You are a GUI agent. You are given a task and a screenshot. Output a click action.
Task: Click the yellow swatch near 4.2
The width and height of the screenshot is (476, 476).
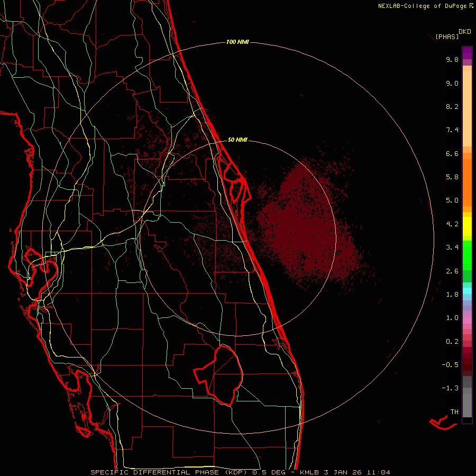(467, 226)
